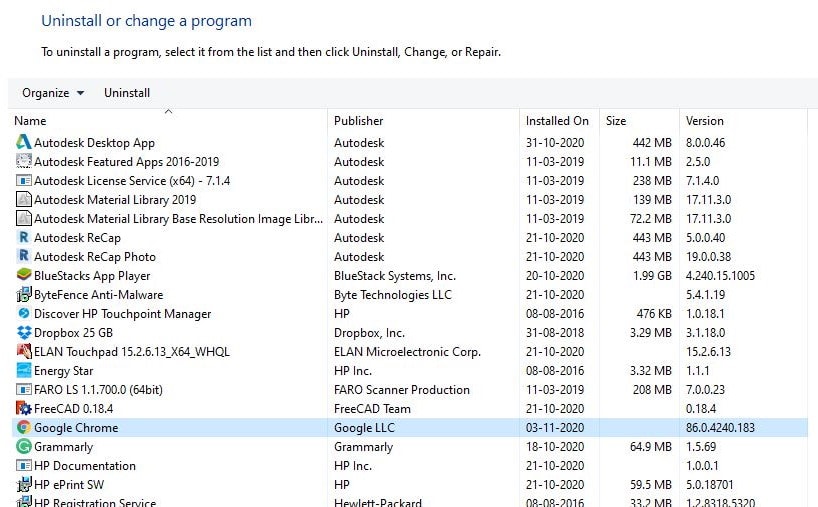Select the FARO LS 1.1.700.0 (64bit) name
Viewport: 818px width, 507px height.
pyautogui.click(x=98, y=390)
